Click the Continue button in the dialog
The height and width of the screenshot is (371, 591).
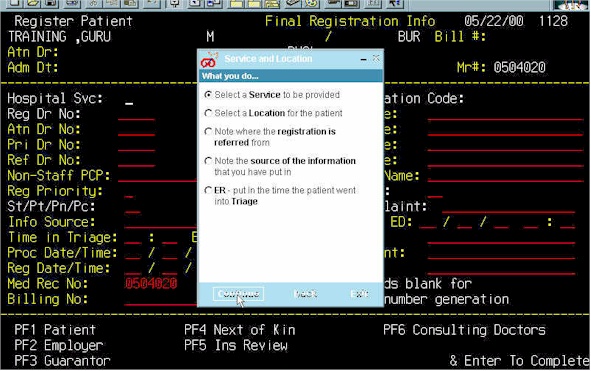238,294
